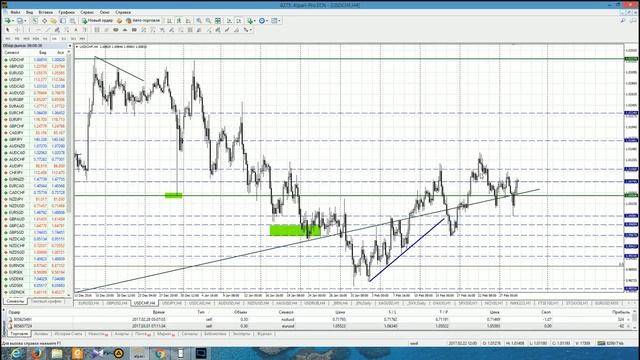Open the Вид menu
The height and width of the screenshot is (360, 640).
30,12
